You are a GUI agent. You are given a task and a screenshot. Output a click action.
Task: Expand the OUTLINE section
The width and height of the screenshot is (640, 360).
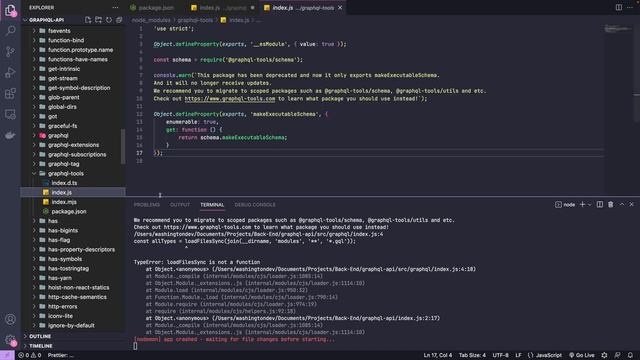(40, 336)
